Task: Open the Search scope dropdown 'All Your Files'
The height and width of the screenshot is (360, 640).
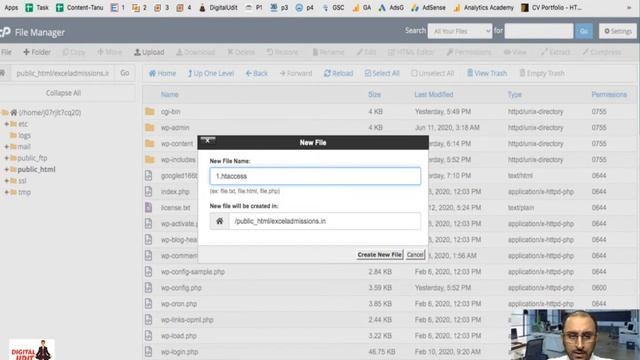Action: coord(460,31)
